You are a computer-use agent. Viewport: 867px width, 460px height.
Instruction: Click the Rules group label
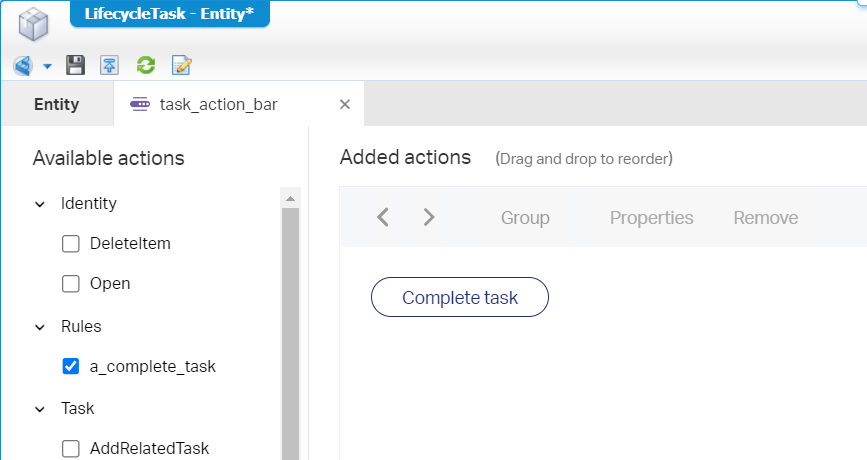point(81,326)
